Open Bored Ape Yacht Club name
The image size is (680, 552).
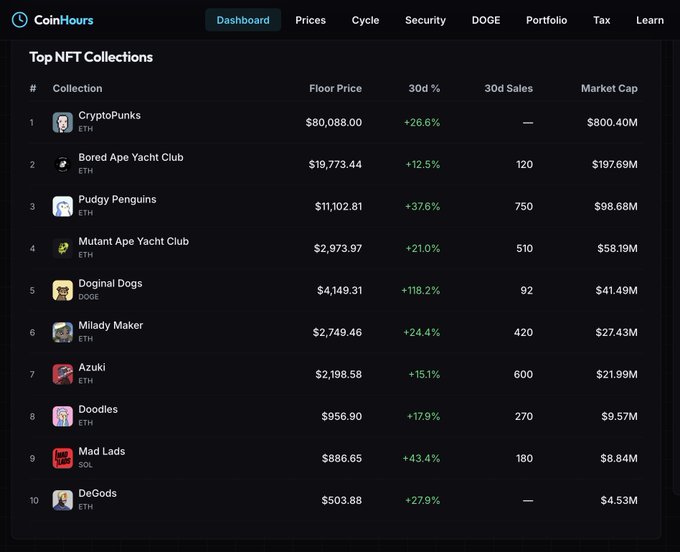tap(131, 157)
